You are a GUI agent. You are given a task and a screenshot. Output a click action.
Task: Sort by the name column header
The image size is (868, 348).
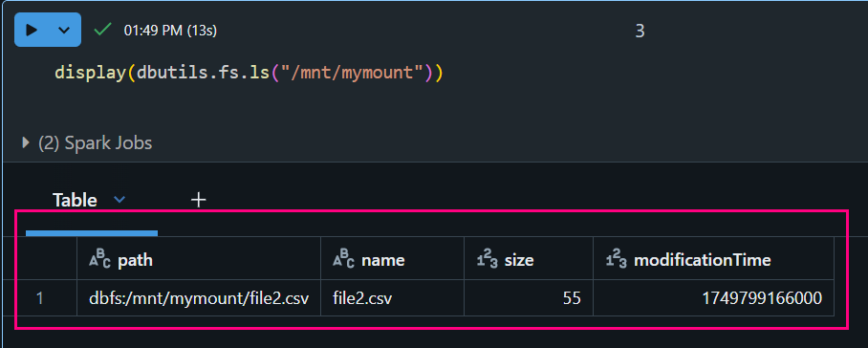[x=393, y=259]
